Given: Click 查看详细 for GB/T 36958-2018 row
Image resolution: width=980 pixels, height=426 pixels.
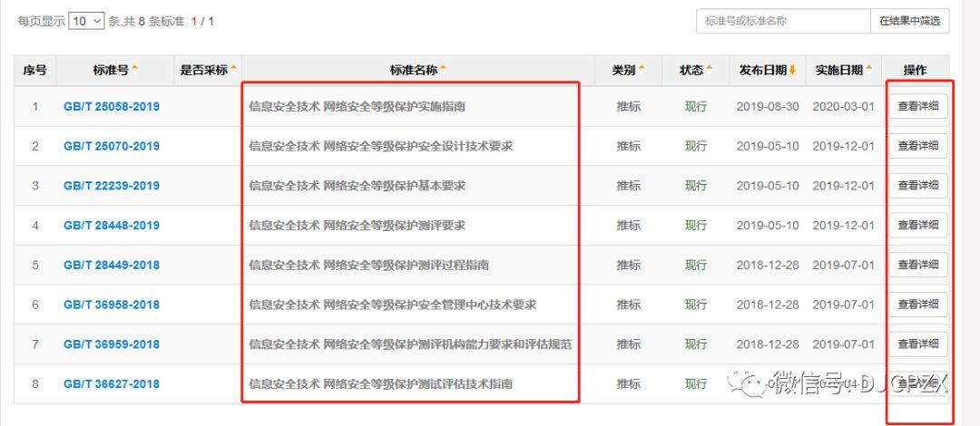Looking at the screenshot, I should click(918, 305).
